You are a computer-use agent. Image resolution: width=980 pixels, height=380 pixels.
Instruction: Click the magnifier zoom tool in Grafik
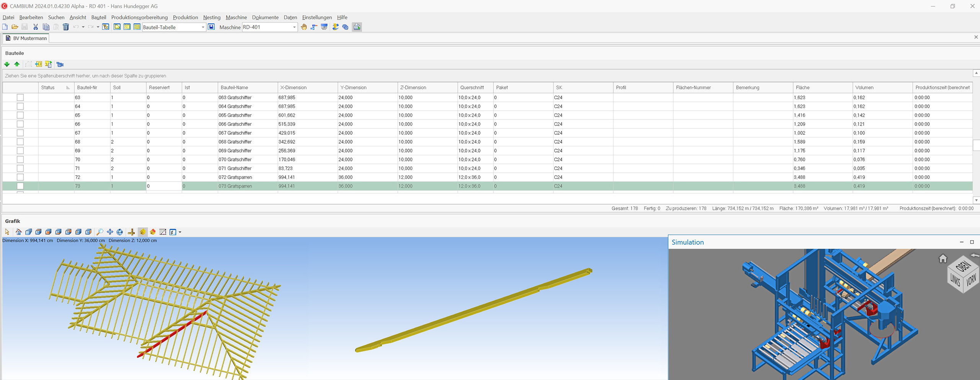[100, 232]
